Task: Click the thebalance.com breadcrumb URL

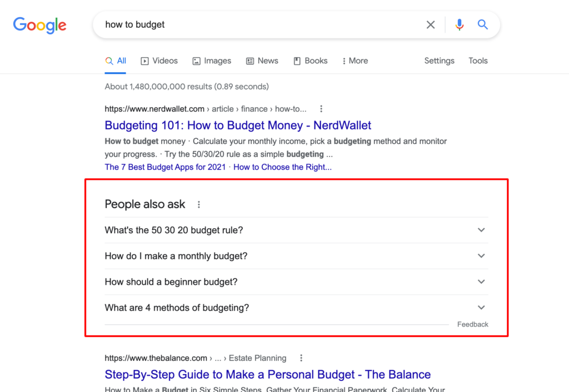Action: click(195, 358)
